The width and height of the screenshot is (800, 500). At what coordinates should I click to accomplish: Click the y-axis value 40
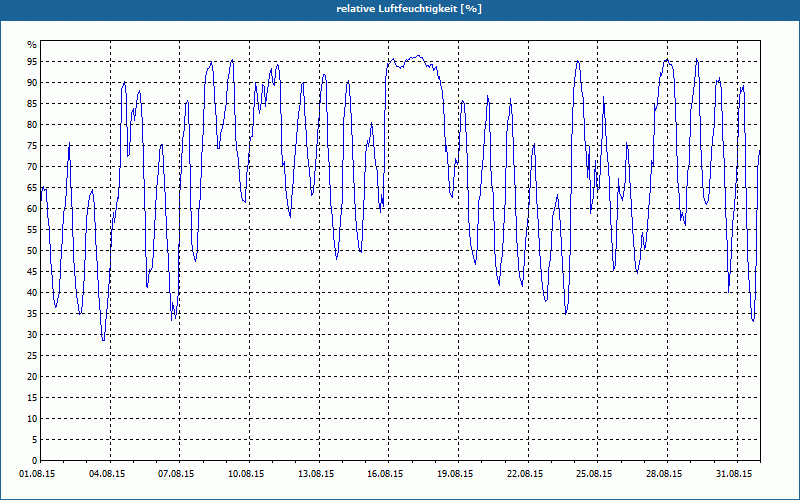(x=32, y=293)
